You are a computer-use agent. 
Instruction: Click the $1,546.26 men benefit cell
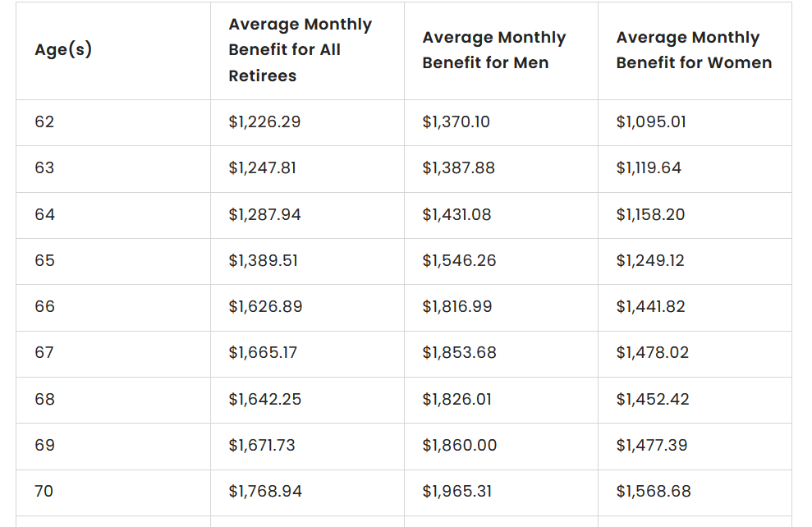pyautogui.click(x=459, y=261)
